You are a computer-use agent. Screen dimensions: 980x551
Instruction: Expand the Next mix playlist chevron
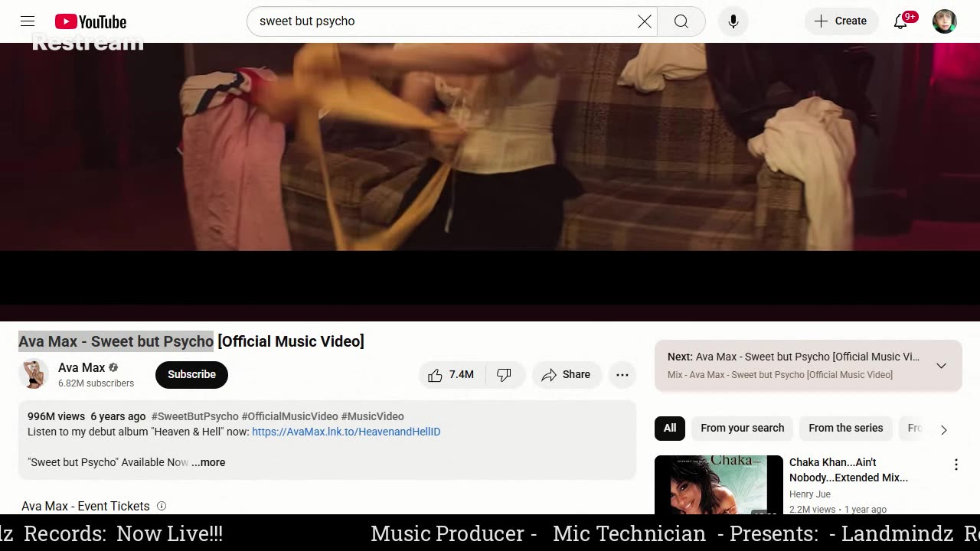tap(942, 366)
